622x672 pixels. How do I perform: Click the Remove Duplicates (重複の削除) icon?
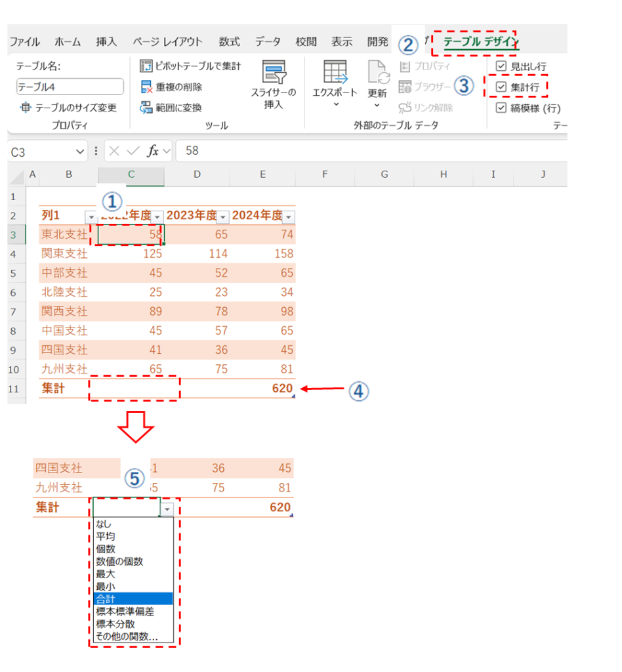click(146, 87)
